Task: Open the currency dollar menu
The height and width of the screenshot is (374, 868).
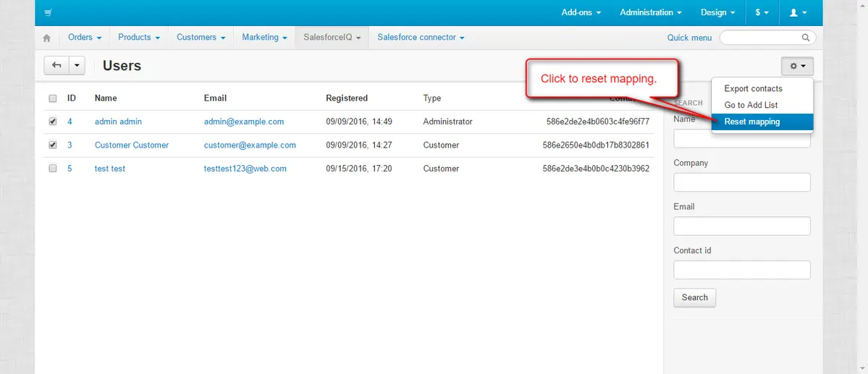Action: [762, 13]
